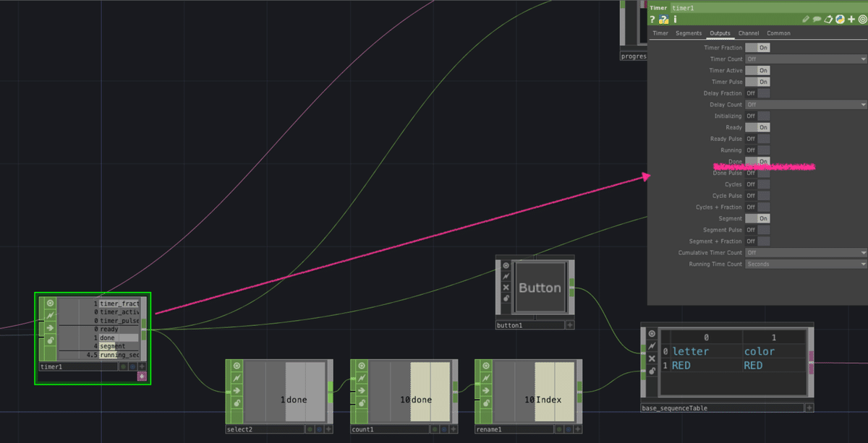Select the Outputs tab
The width and height of the screenshot is (868, 443).
[720, 33]
